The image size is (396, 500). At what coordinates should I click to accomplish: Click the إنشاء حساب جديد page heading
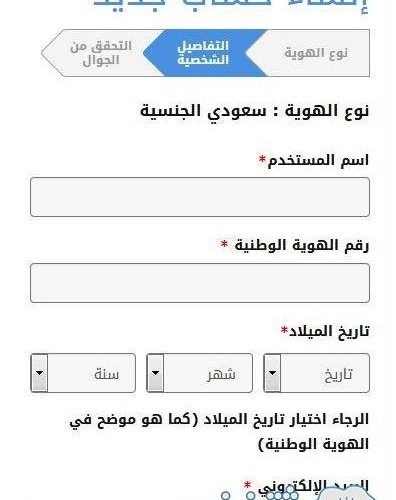point(231,7)
